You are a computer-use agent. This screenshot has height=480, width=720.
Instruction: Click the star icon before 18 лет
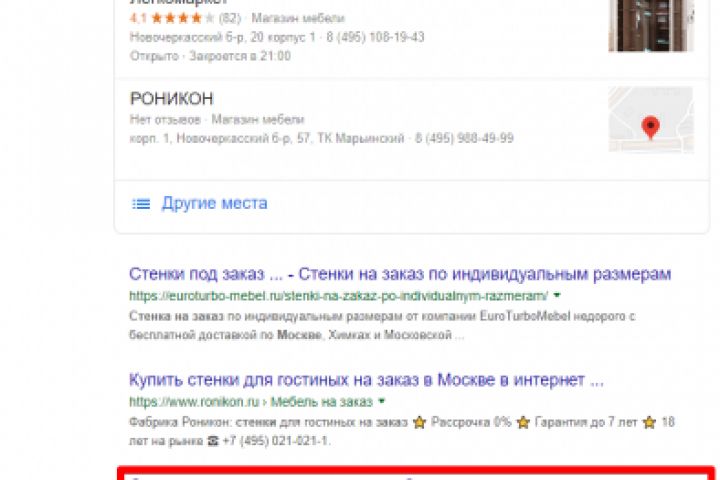[x=649, y=422]
